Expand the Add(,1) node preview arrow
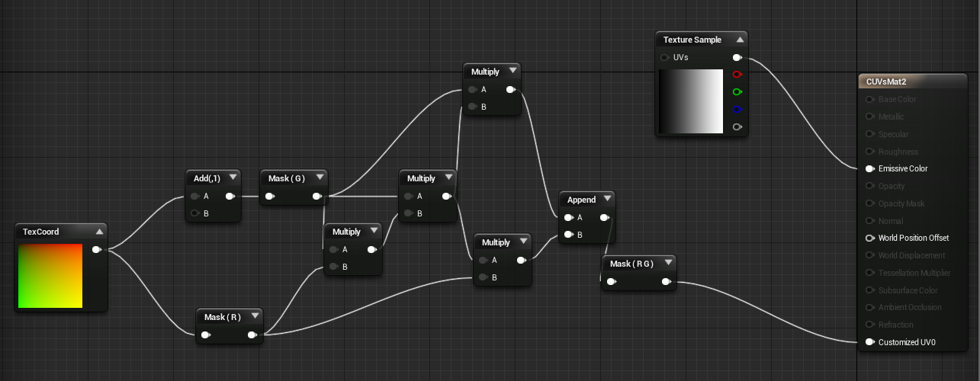Screen dimensions: 980x381 point(233,178)
